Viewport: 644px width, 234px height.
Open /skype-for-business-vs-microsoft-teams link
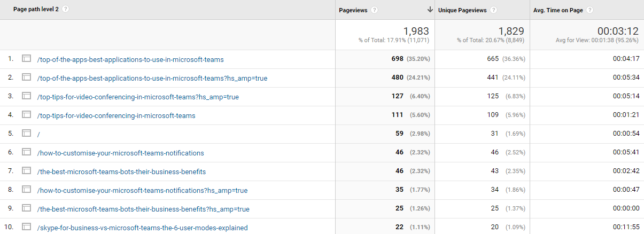point(143,228)
